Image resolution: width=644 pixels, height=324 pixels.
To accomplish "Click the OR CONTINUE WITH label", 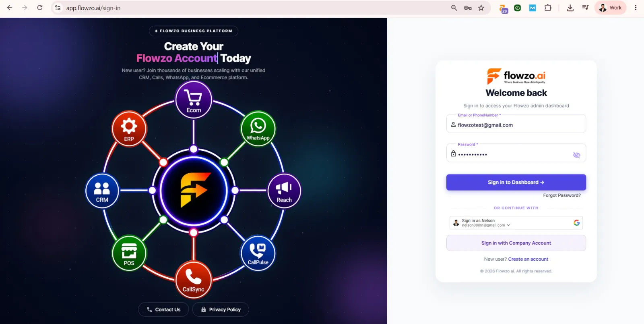I will (516, 208).
